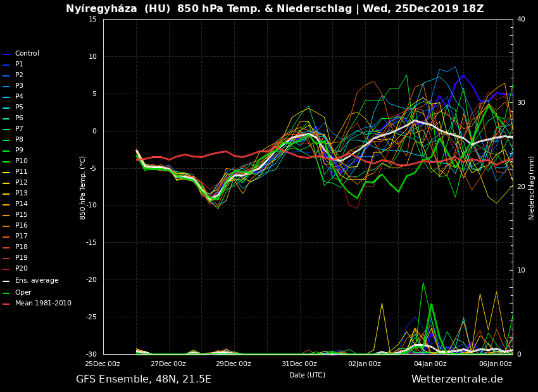Click the 27Dec 00z date tick label
Screen dimensions: 538x392
(x=168, y=364)
